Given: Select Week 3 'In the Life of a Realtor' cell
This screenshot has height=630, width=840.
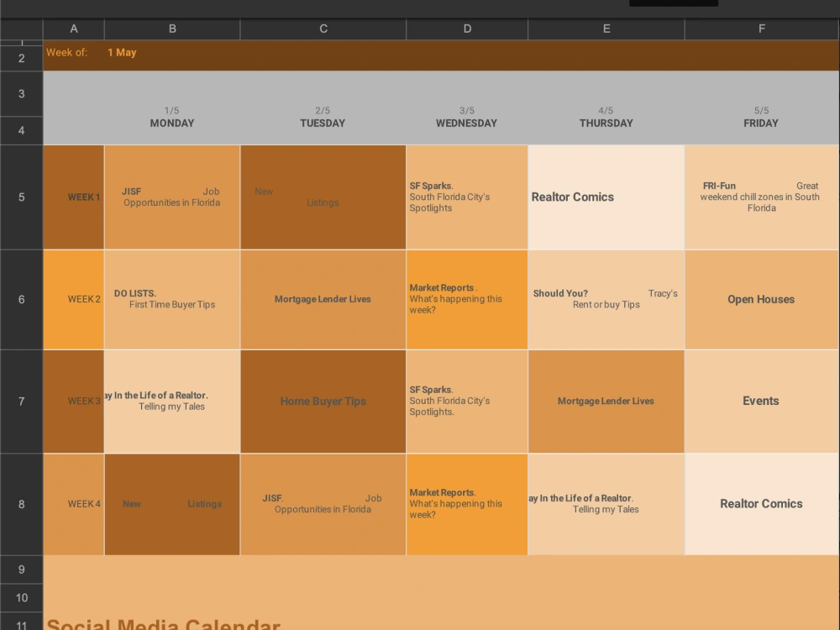Looking at the screenshot, I should coord(172,402).
